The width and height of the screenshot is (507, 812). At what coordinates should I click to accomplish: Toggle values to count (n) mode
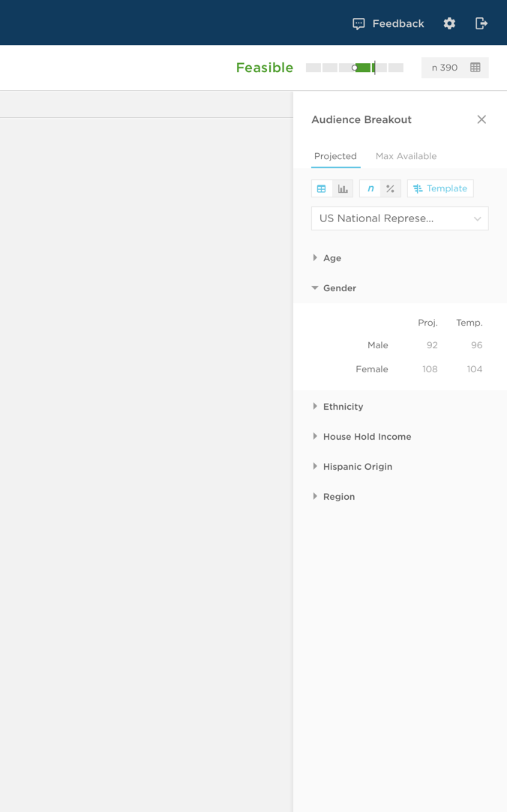pyautogui.click(x=370, y=188)
